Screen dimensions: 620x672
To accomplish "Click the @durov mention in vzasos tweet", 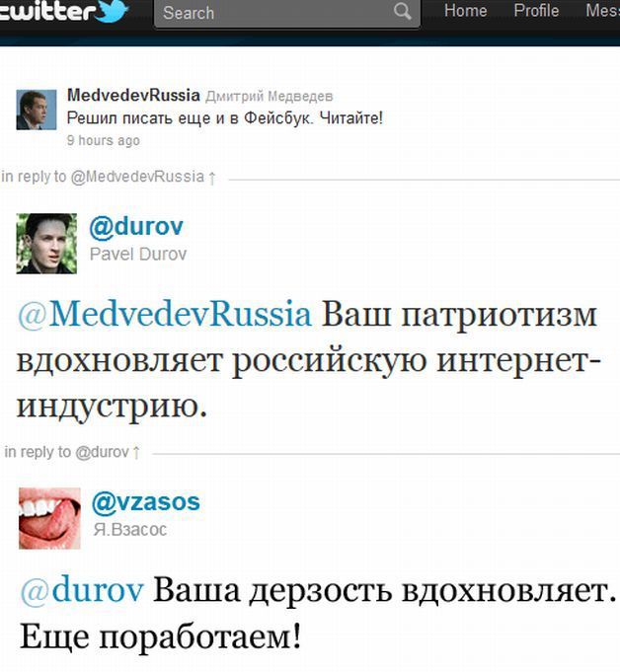I will (x=82, y=590).
